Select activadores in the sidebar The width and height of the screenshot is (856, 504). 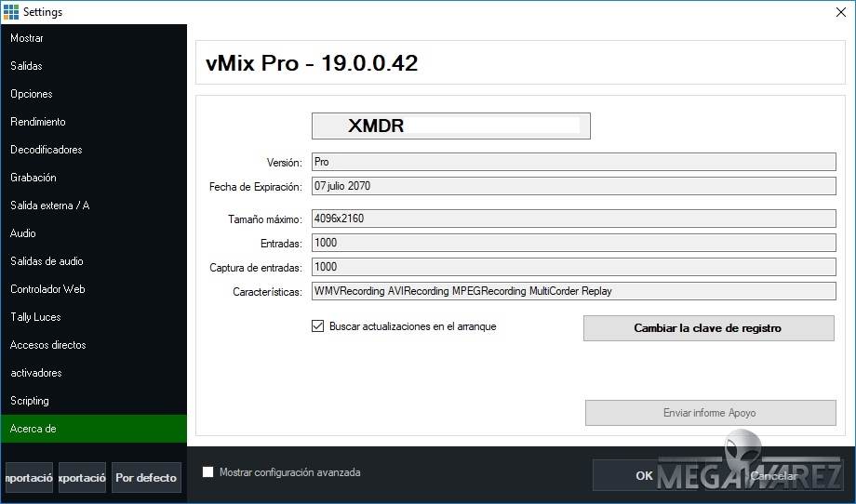tap(93, 373)
